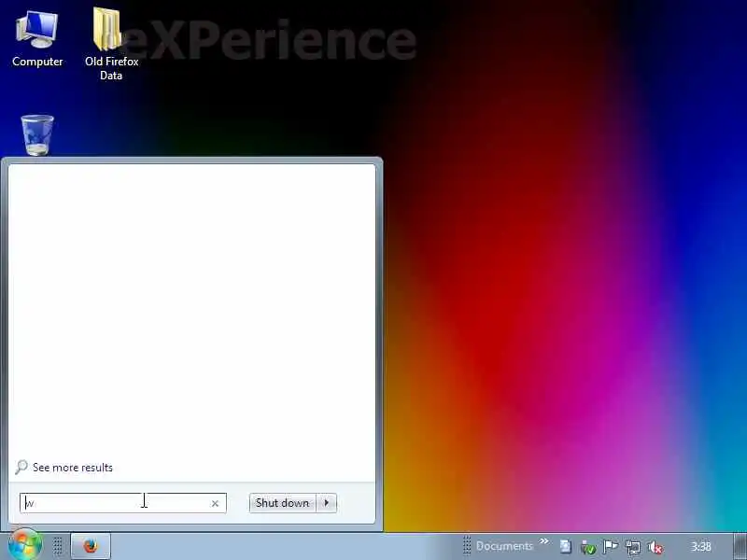The height and width of the screenshot is (560, 747).
Task: Focus the Start menu search box
Action: pos(123,503)
